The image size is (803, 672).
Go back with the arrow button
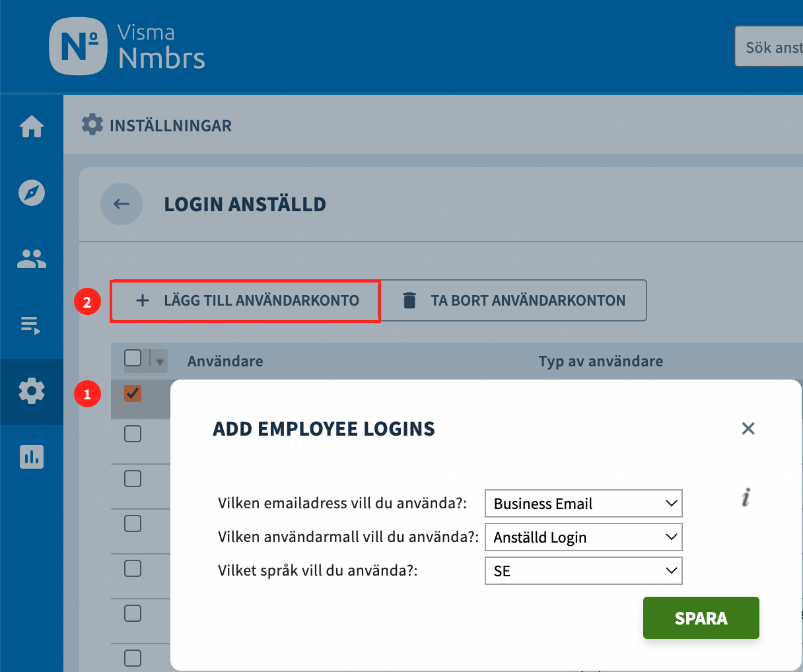coord(122,204)
